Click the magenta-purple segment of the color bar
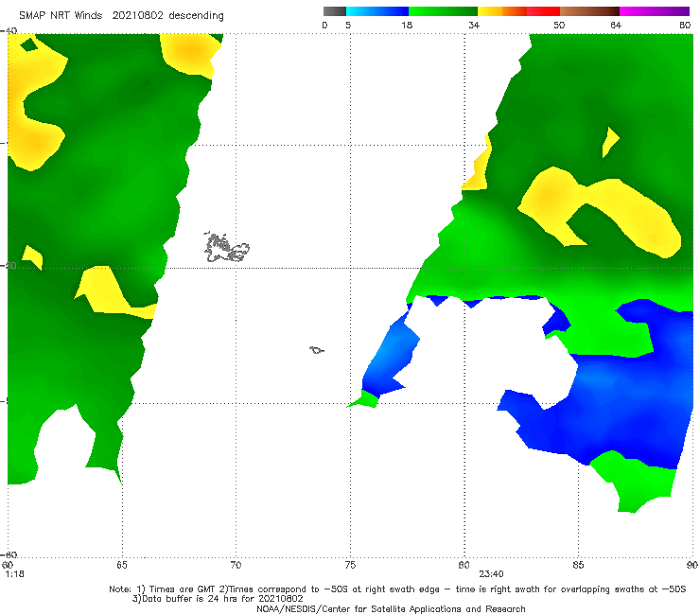This screenshot has width=700, height=615. point(655,11)
